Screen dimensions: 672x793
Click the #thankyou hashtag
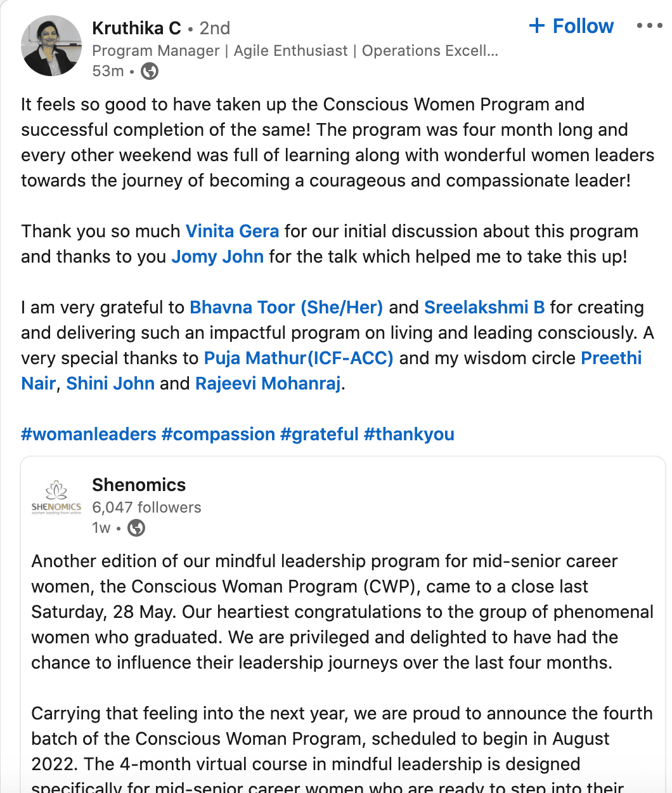409,434
